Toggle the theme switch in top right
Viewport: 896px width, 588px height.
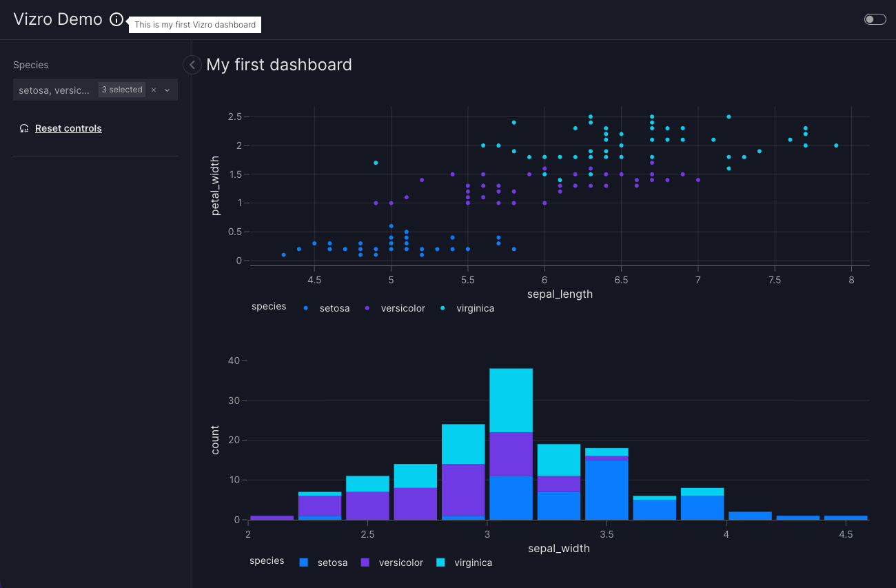(875, 19)
